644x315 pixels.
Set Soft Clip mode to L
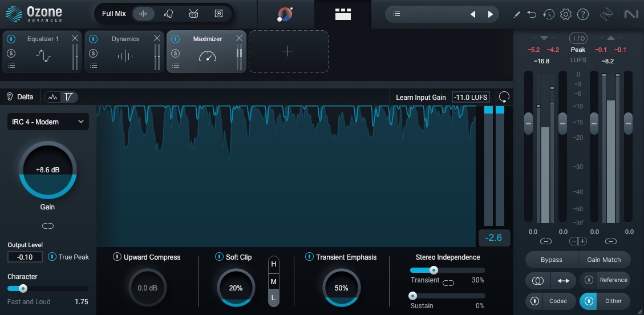(274, 298)
